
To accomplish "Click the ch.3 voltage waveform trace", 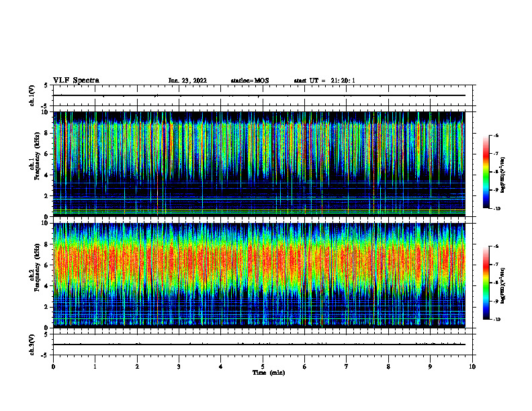I will click(x=259, y=345).
